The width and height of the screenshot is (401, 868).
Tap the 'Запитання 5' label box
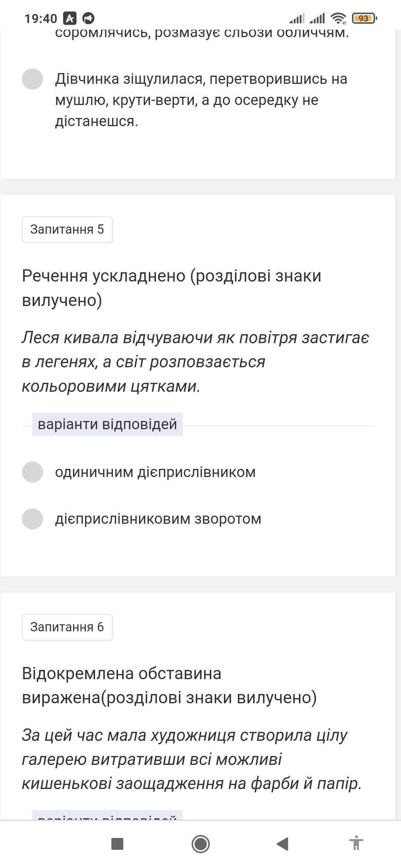click(x=67, y=230)
